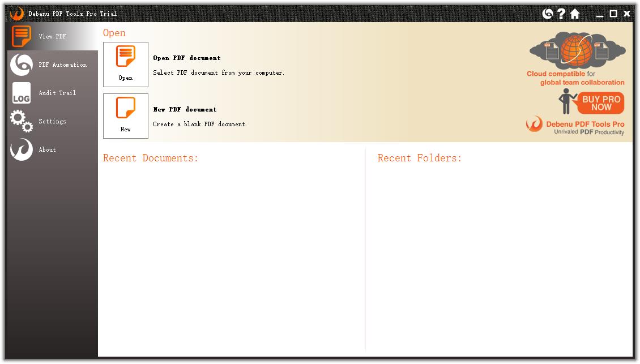
Task: Click the Audit Trail LOG icon
Action: pos(21,93)
